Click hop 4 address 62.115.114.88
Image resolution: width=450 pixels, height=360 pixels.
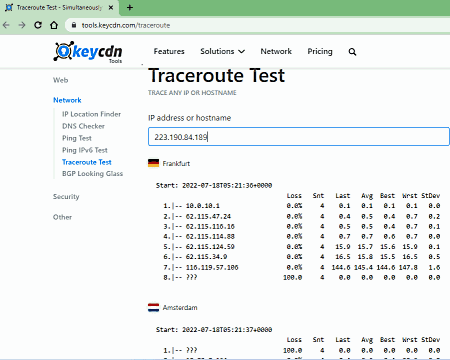point(210,237)
